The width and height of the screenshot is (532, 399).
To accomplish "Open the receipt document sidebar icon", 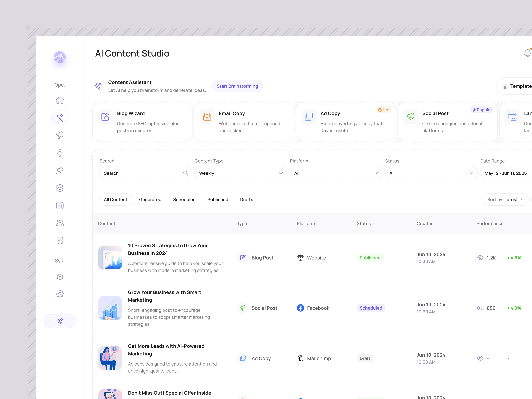I will pos(60,241).
